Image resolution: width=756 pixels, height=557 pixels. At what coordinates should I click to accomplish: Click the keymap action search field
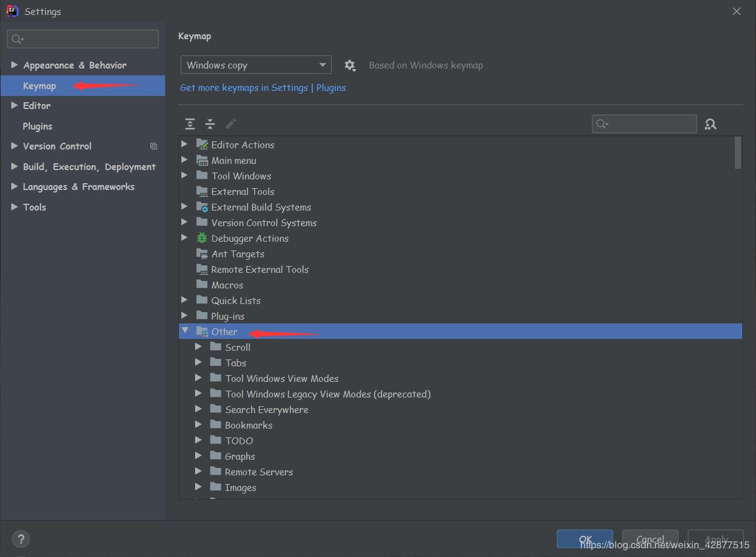pyautogui.click(x=644, y=124)
